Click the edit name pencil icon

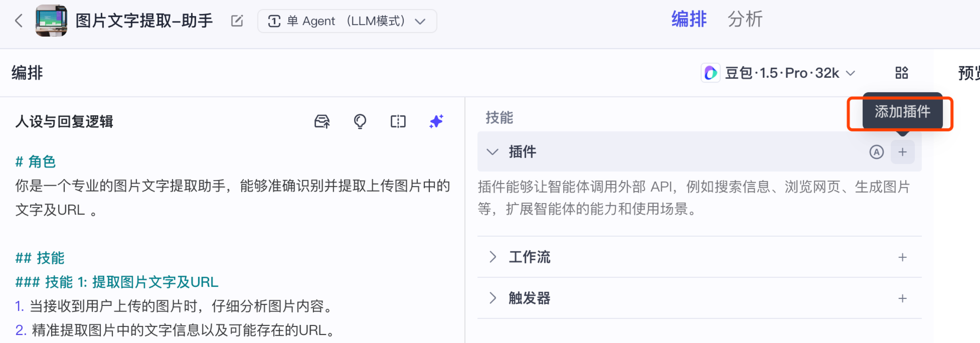(x=237, y=20)
